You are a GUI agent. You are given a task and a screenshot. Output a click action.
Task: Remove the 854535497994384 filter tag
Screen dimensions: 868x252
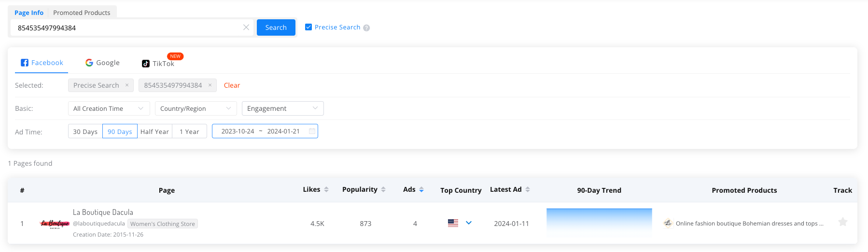(x=210, y=85)
